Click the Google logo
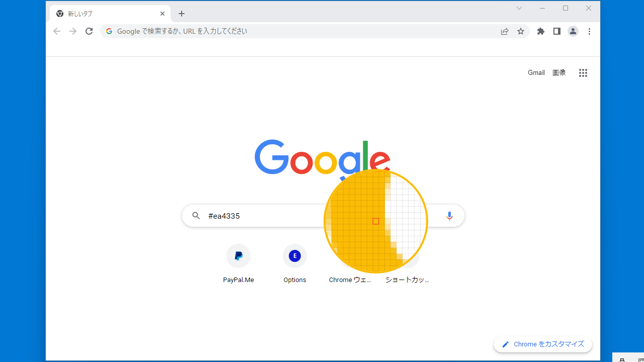 [x=323, y=160]
